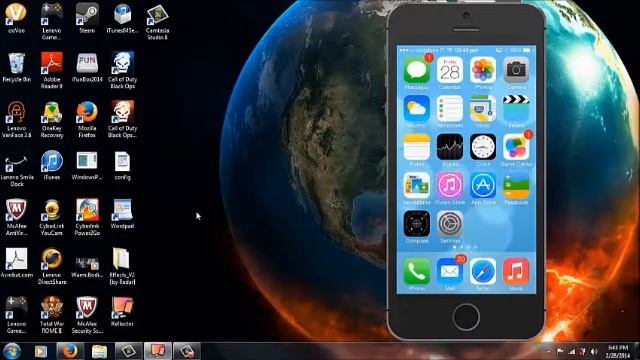640x360 pixels.
Task: Select the Adobe Reader 9 shortcut
Action: [52, 70]
